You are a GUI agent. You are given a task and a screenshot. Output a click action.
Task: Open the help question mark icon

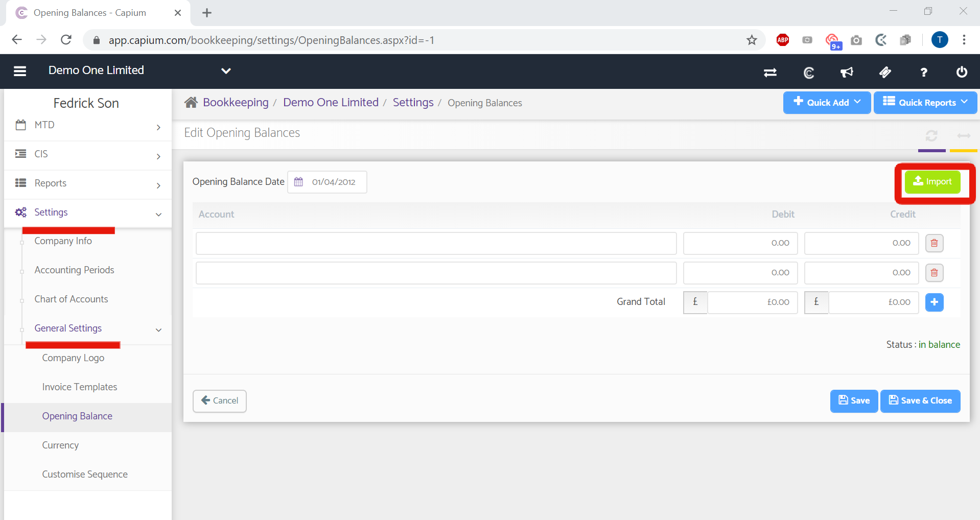click(x=923, y=73)
